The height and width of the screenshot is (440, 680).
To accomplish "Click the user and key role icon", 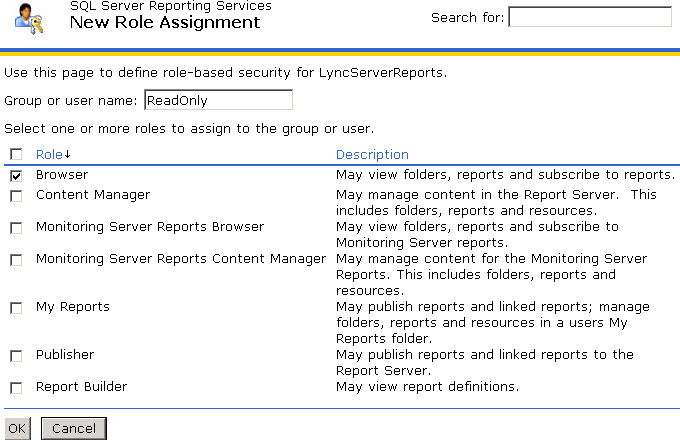I will pyautogui.click(x=28, y=18).
